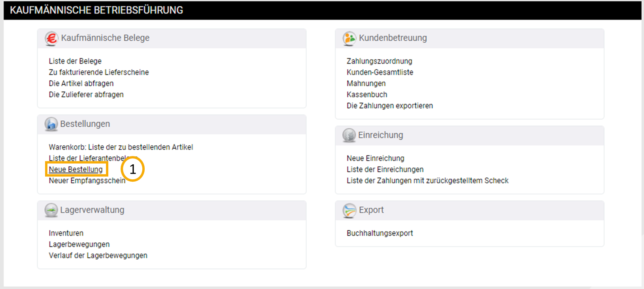Open Liste der Belege
644x289 pixels.
[x=75, y=61]
